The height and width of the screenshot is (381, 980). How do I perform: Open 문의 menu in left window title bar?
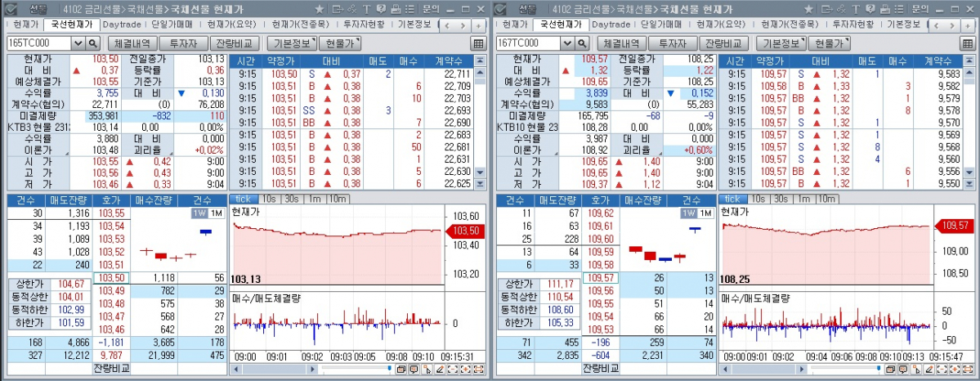(x=431, y=9)
